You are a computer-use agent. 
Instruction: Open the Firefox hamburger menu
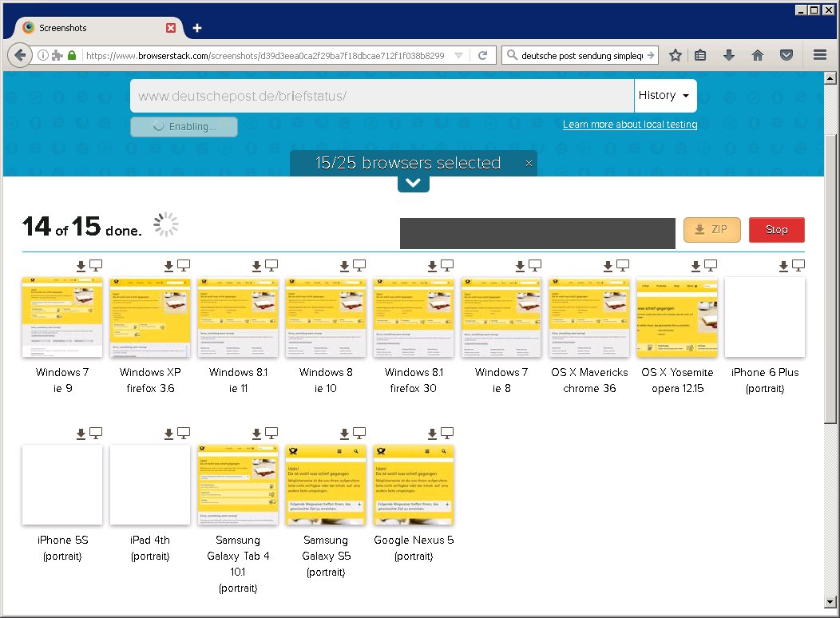[819, 55]
